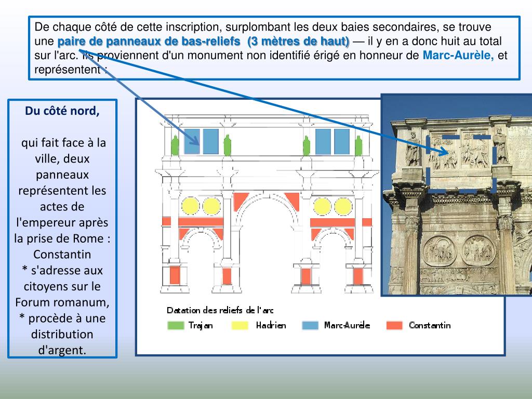
Task: Click the 'Trajan' legend label
Action: point(201,325)
